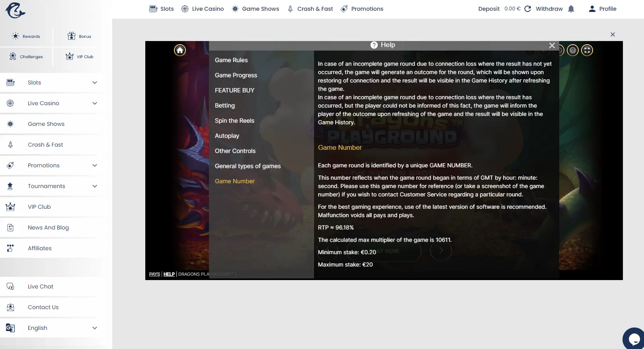
Task: Click the Maximum stake: €20 text
Action: (x=345, y=265)
